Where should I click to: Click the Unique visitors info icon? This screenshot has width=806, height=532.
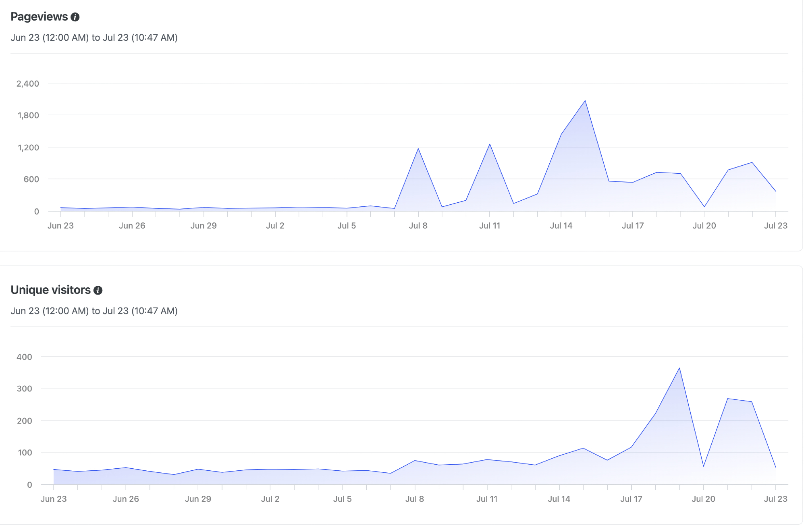pyautogui.click(x=98, y=290)
